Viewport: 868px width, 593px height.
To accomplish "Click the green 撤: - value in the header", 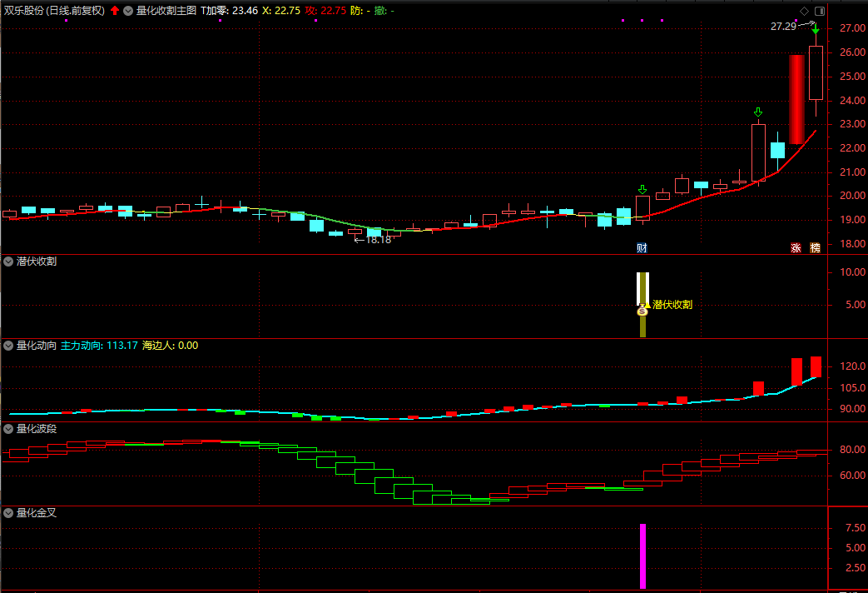I will 384,11.
